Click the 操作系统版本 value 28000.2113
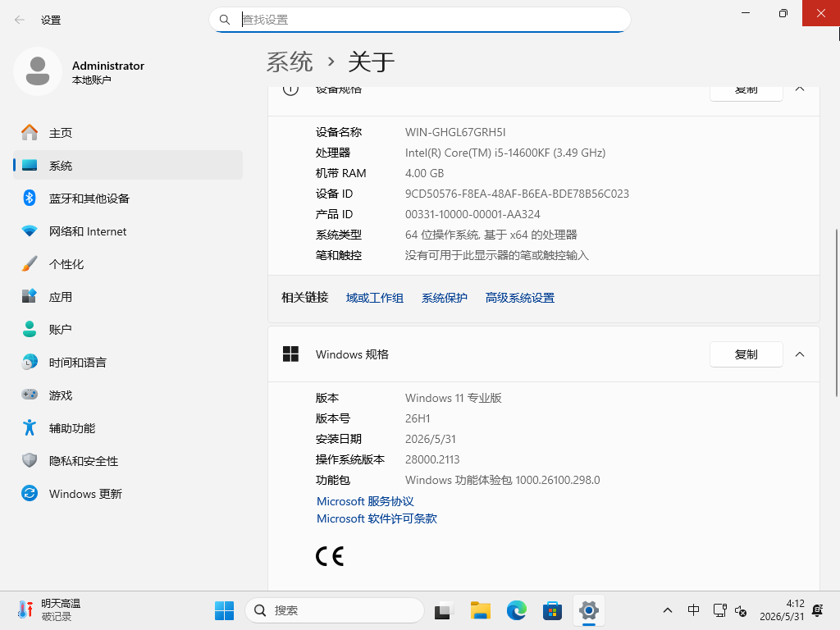Image resolution: width=840 pixels, height=630 pixels. 432,459
